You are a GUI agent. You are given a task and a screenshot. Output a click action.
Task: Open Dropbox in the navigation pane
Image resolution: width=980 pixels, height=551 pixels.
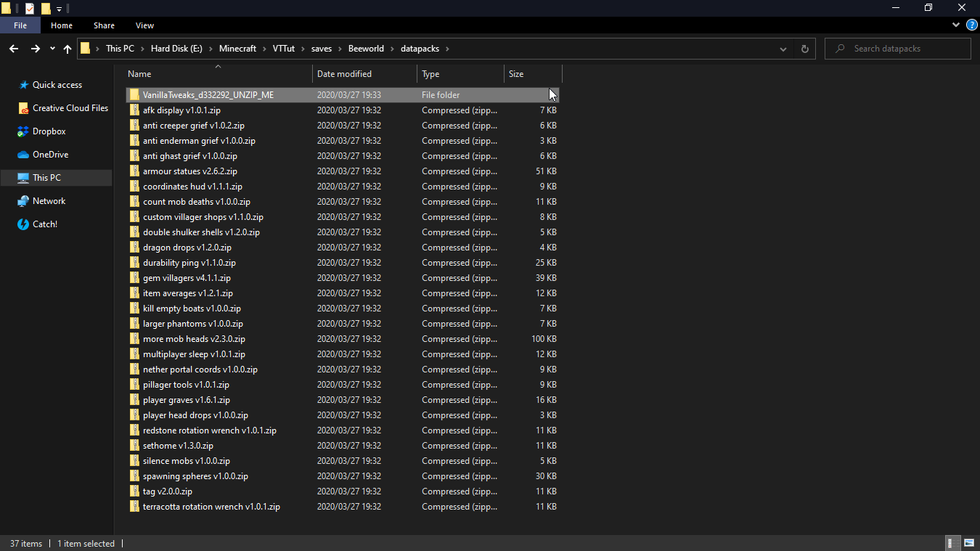49,131
